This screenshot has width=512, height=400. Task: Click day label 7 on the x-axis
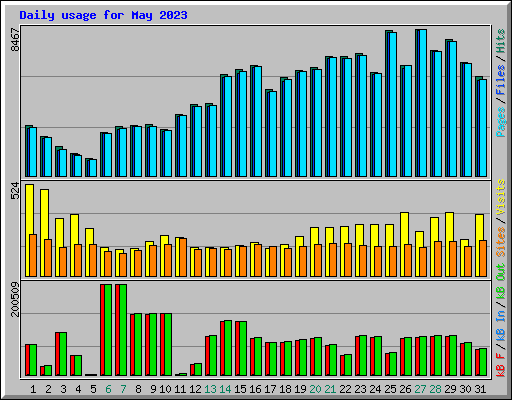(123, 389)
